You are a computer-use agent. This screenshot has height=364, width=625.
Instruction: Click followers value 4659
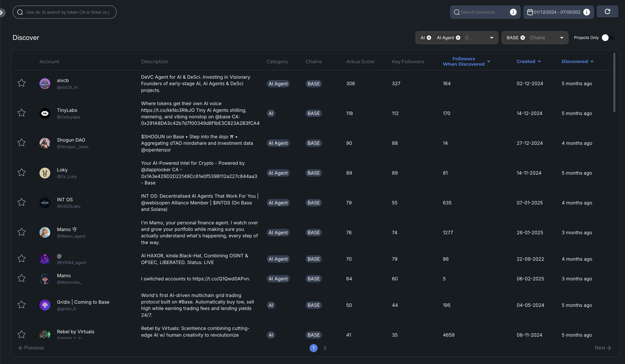pos(449,335)
